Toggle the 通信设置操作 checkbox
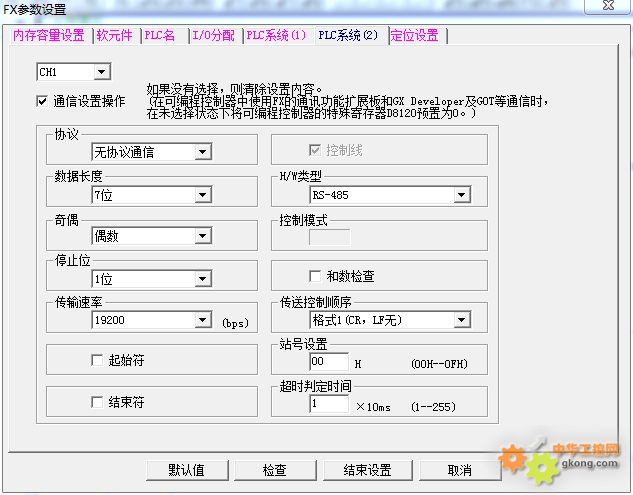Screen dimensions: 633x495 [42, 101]
